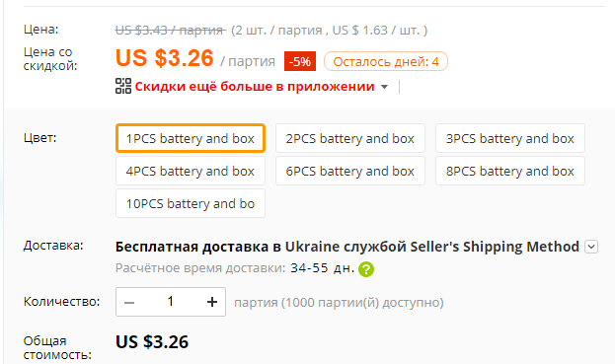Click the green question mark delivery help icon
This screenshot has height=364, width=615.
pos(366,269)
